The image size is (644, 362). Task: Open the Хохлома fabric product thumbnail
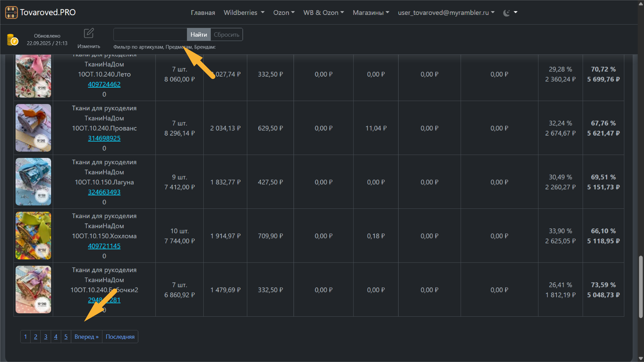coord(33,236)
